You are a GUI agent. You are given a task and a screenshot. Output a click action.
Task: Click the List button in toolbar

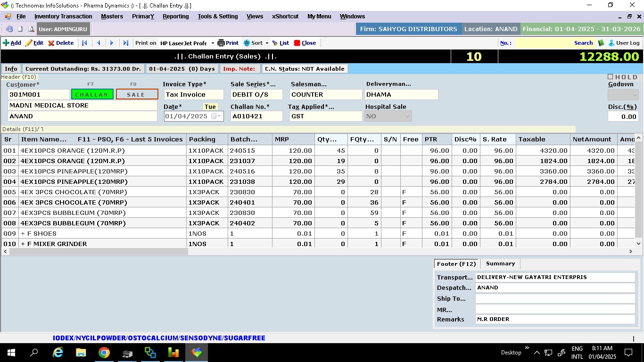pyautogui.click(x=281, y=43)
